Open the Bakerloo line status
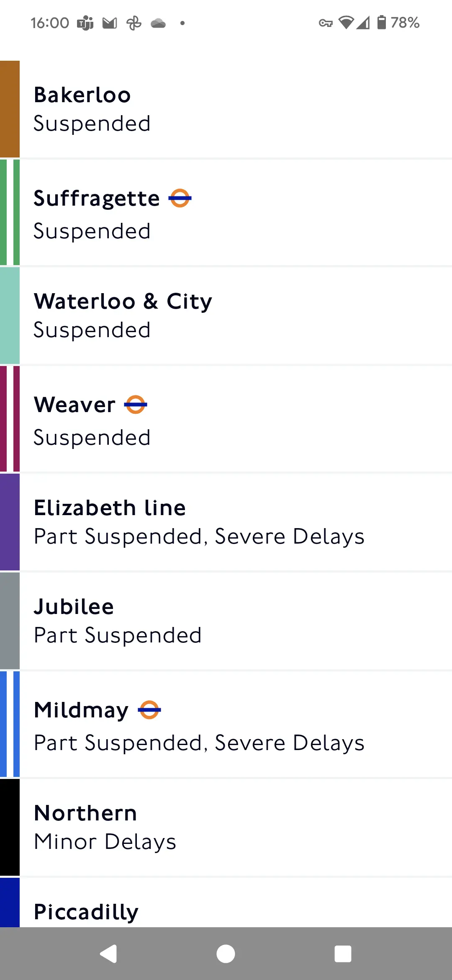Image resolution: width=452 pixels, height=980 pixels. pyautogui.click(x=226, y=109)
